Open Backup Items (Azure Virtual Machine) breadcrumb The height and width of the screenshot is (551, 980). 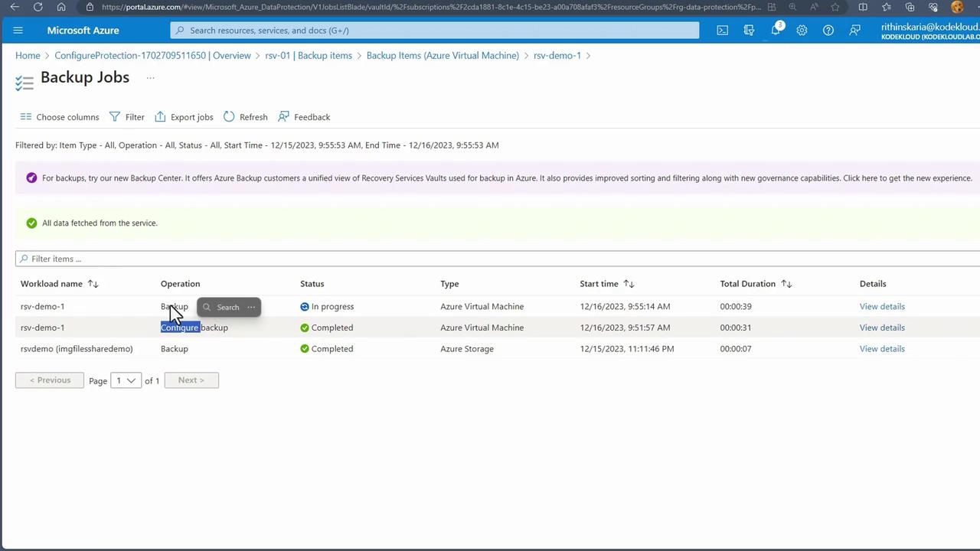click(443, 56)
